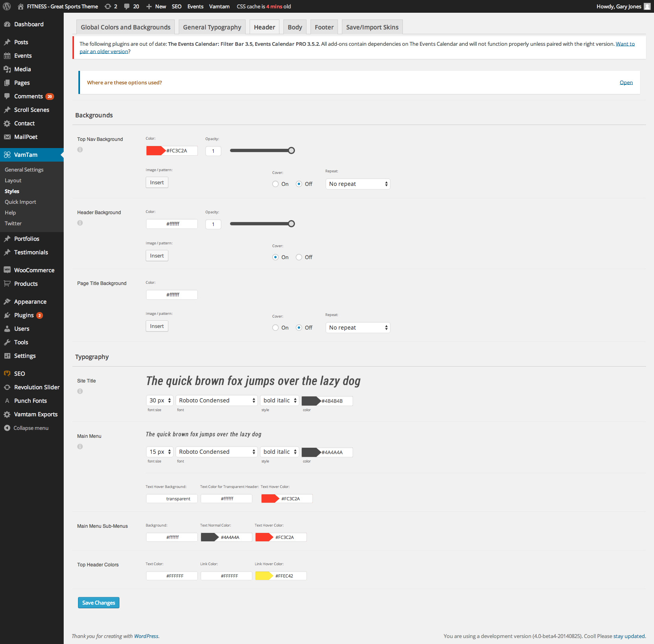Turn Page Title Background cover On
This screenshot has width=654, height=644.
pyautogui.click(x=275, y=328)
